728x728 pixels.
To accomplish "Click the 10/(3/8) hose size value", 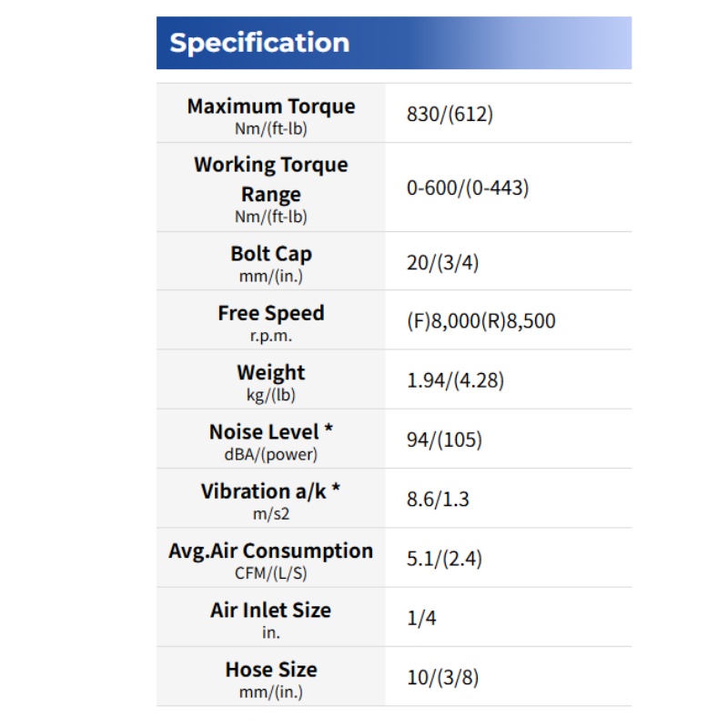I will pyautogui.click(x=442, y=677).
